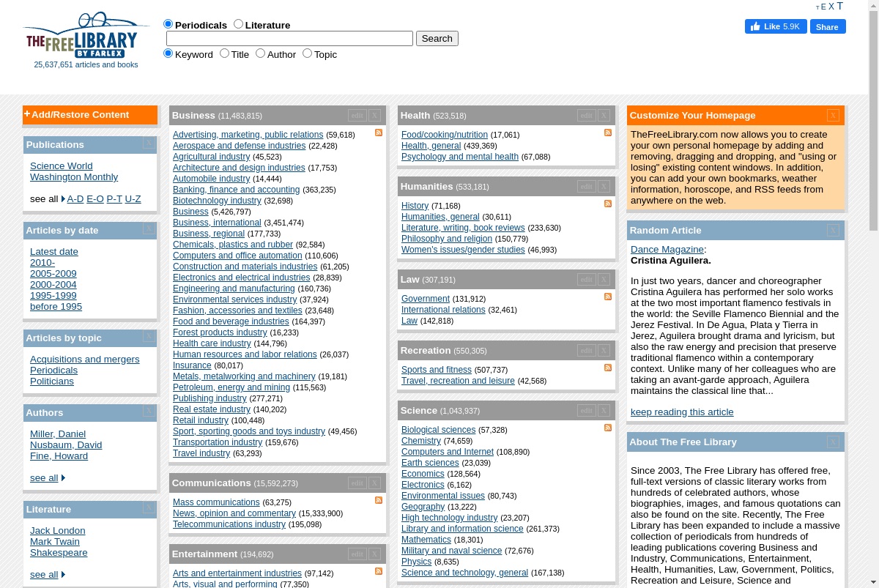Open Acquisitions and mergers topic
Viewport: 879px width, 588px height.
click(x=85, y=359)
